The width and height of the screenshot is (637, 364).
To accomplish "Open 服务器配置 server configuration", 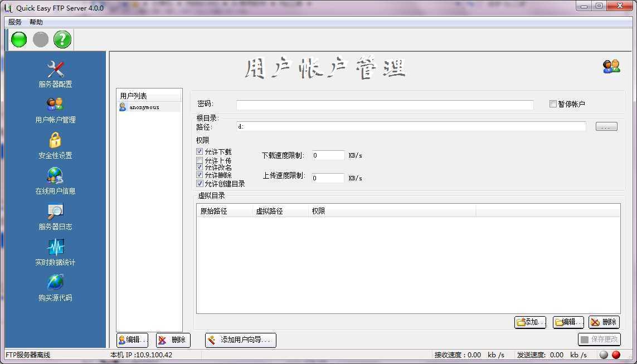I will click(x=55, y=74).
